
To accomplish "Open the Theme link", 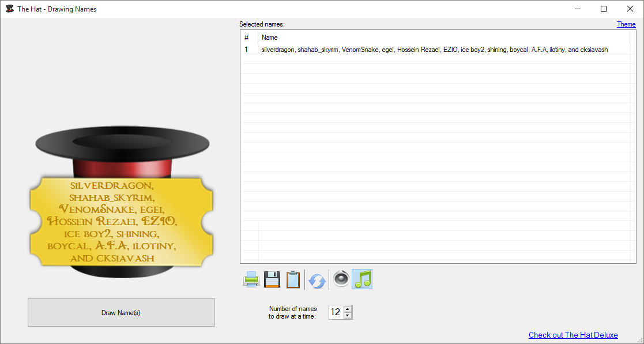I will point(626,24).
